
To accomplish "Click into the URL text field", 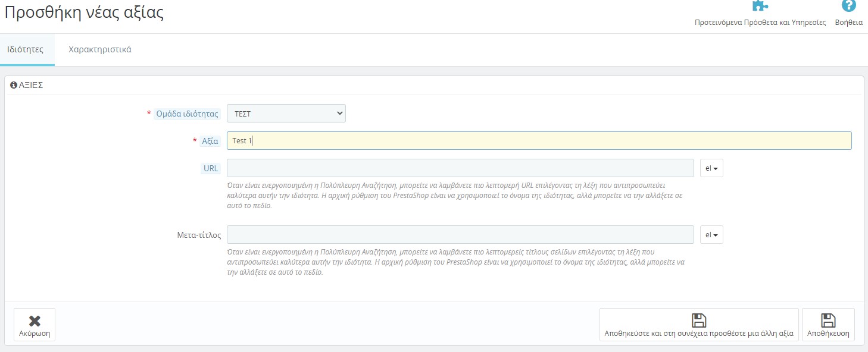I will click(460, 168).
